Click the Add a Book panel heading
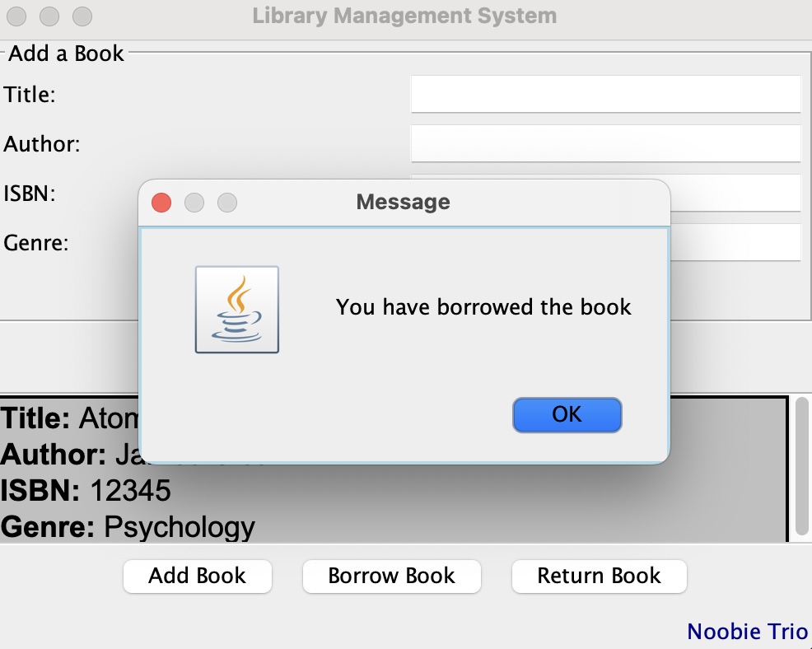The width and height of the screenshot is (812, 649). [x=66, y=54]
